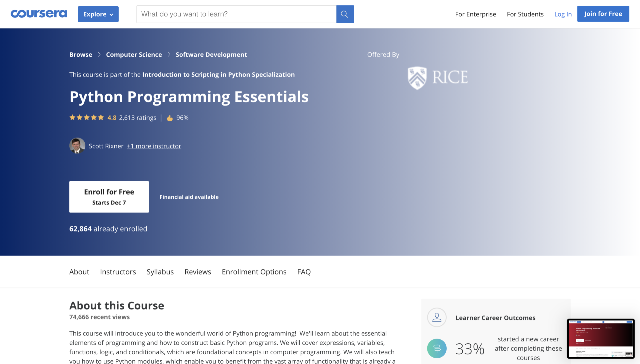Click Scott Rixner's instructor avatar
Viewport: 640px width, 364px height.
(x=77, y=146)
